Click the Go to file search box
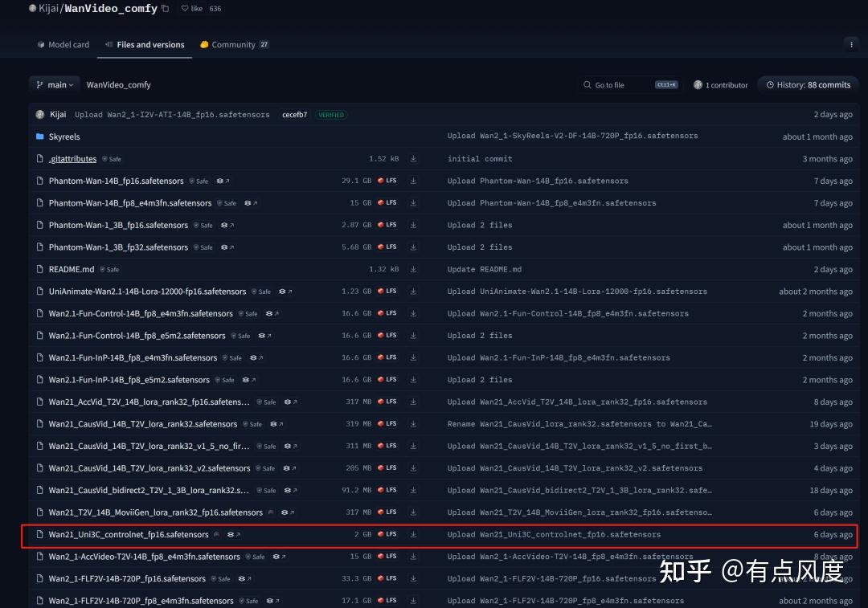 (628, 84)
